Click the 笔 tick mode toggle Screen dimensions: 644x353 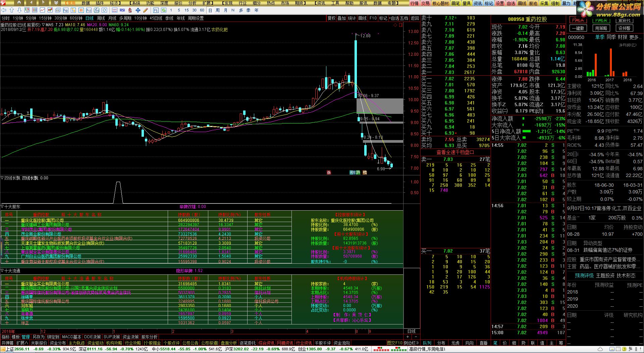pos(495,343)
